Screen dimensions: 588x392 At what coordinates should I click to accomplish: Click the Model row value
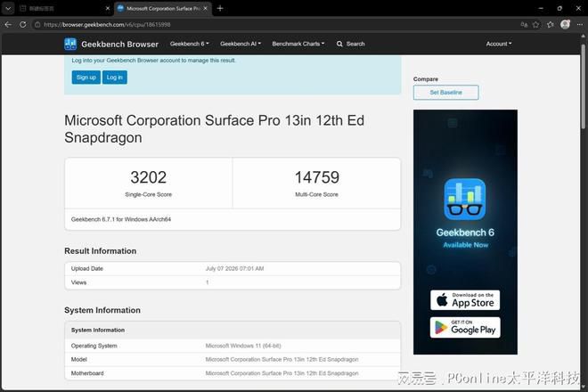282,359
